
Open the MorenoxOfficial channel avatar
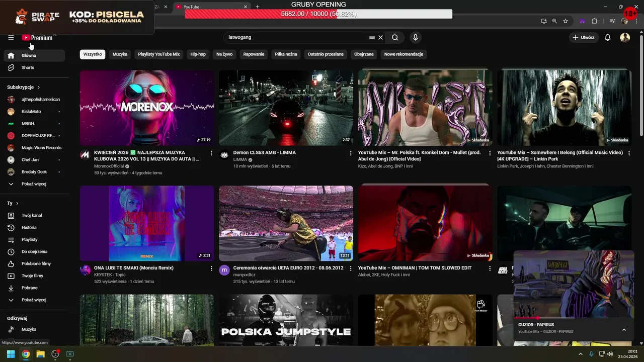(x=85, y=154)
